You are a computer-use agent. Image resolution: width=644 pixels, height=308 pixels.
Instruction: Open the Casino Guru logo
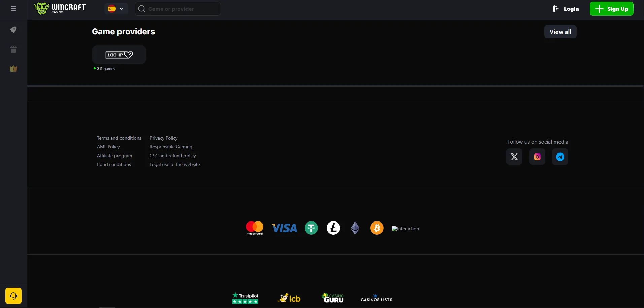333,298
